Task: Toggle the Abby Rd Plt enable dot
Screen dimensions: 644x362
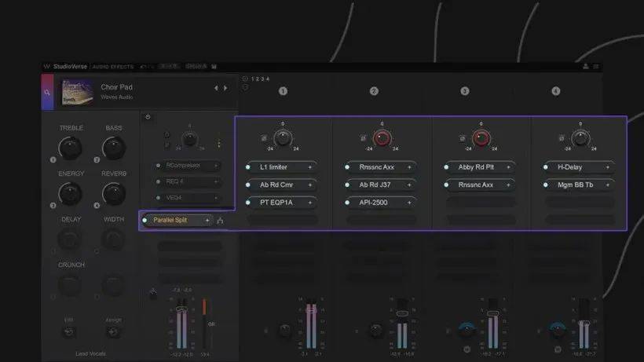Action: [x=446, y=167]
